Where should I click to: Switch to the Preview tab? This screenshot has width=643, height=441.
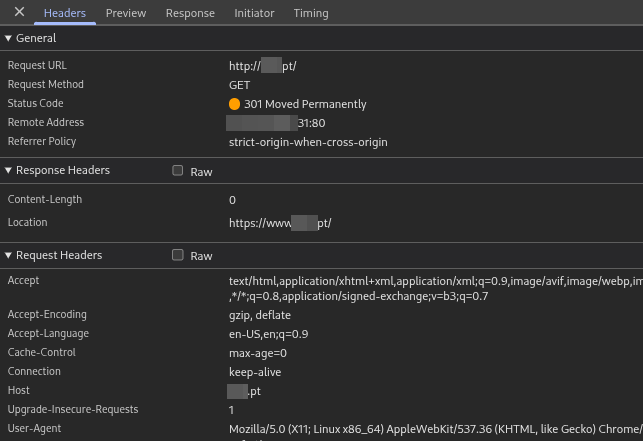[126, 13]
